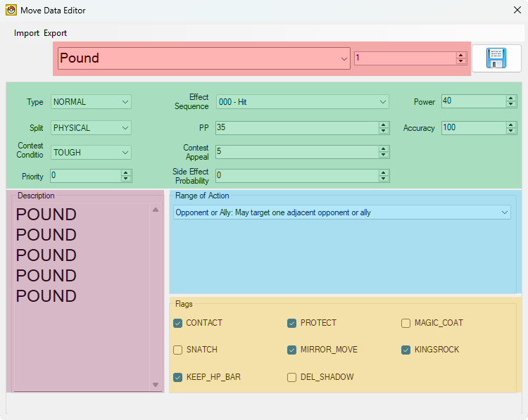Click the Move Data Editor app icon

click(x=11, y=10)
